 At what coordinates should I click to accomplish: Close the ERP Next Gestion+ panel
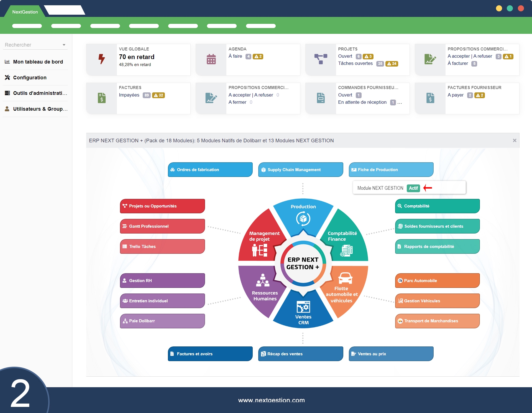[x=515, y=140]
